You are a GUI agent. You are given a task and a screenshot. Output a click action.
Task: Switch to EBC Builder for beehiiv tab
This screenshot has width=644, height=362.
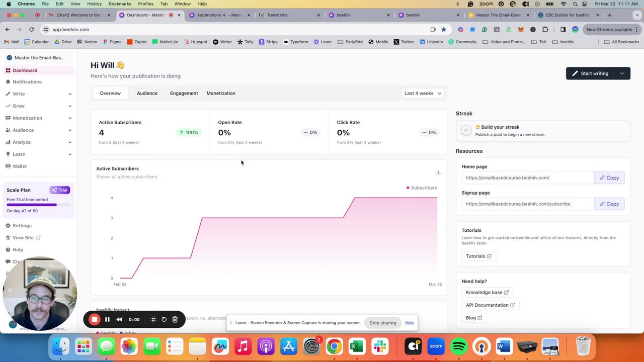pyautogui.click(x=570, y=15)
